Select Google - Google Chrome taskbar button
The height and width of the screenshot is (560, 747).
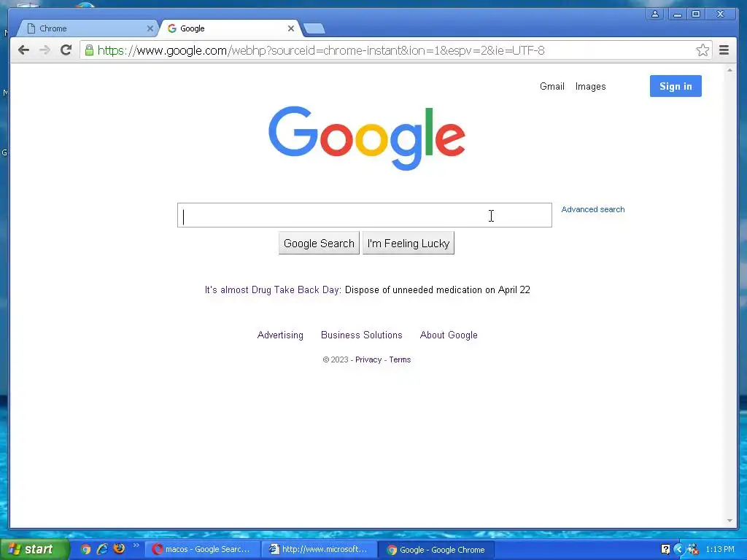tap(436, 550)
